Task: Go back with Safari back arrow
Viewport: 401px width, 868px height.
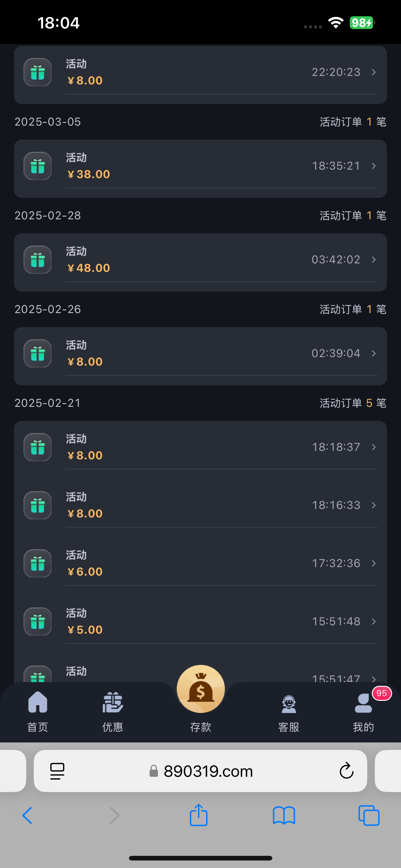Action: (x=27, y=816)
